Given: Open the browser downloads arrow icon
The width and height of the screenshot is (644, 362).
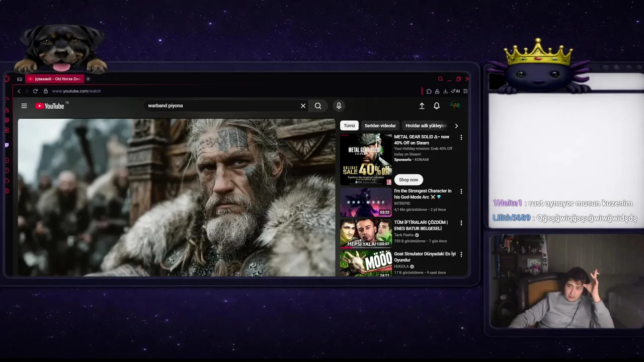Looking at the screenshot, I should tap(445, 92).
